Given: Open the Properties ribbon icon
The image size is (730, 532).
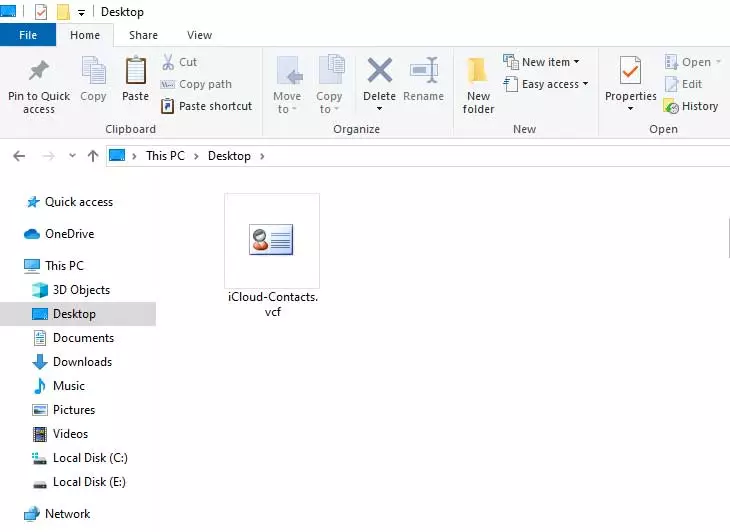Looking at the screenshot, I should (630, 72).
